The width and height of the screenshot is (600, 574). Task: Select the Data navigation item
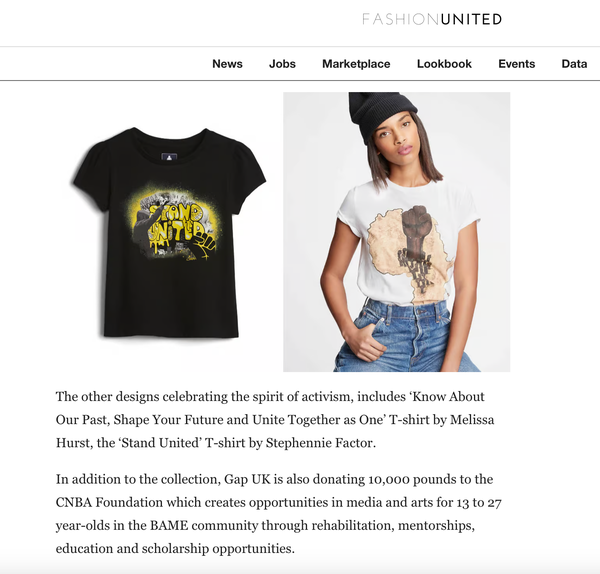574,64
